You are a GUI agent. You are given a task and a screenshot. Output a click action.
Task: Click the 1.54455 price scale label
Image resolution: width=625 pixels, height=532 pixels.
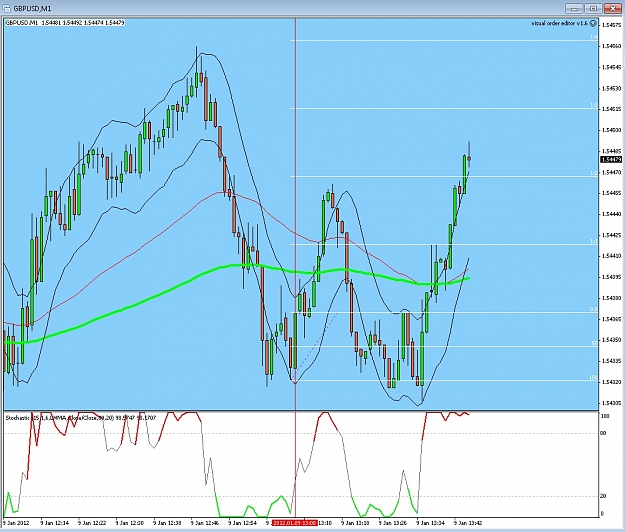[x=612, y=193]
